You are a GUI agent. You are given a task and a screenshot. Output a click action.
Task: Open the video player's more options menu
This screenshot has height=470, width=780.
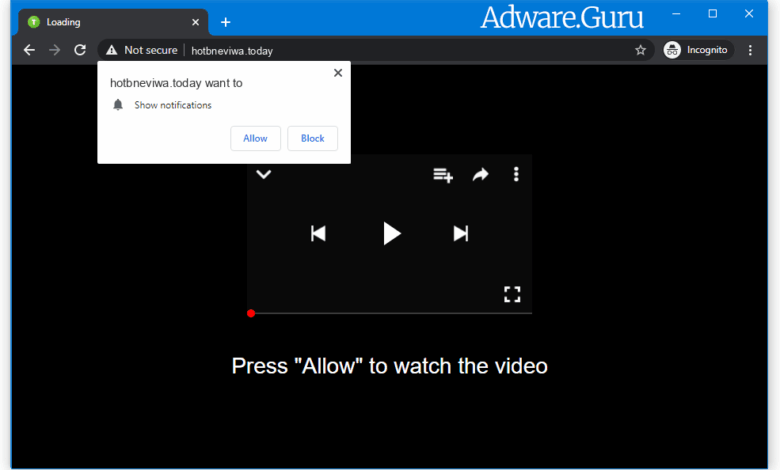pos(516,175)
